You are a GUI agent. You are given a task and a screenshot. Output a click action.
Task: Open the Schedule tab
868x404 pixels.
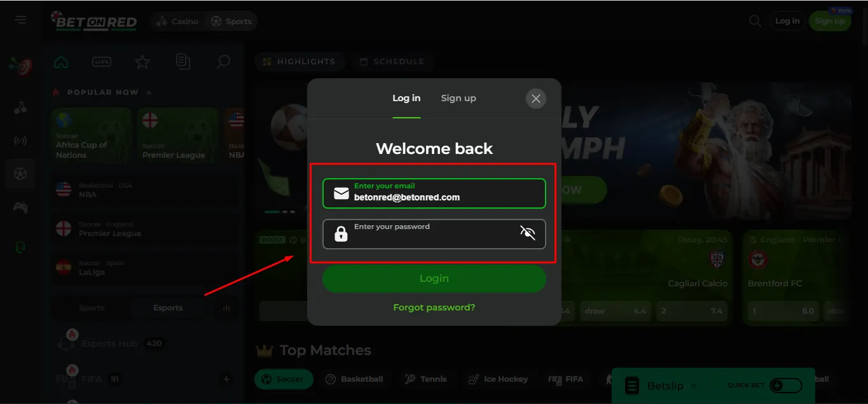[x=392, y=62]
